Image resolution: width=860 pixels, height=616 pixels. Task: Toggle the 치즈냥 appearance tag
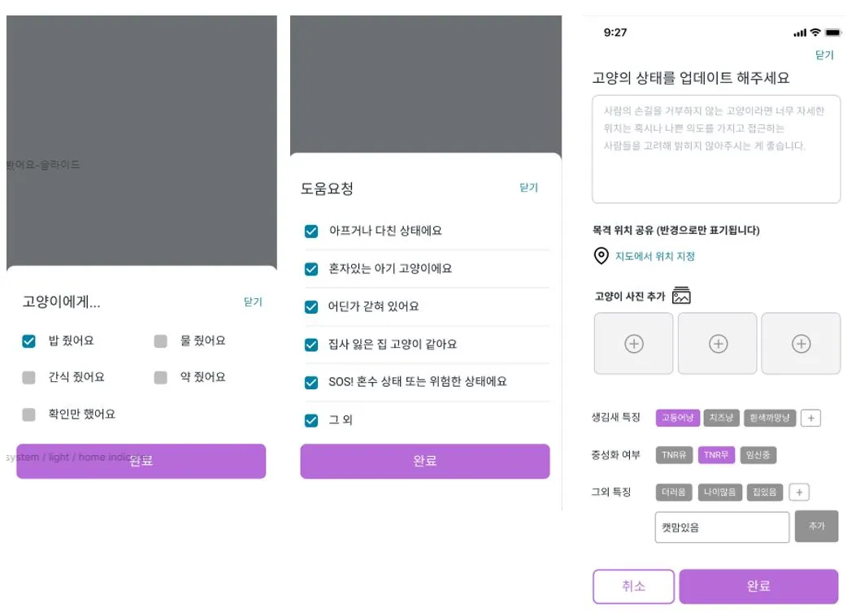[x=721, y=418]
